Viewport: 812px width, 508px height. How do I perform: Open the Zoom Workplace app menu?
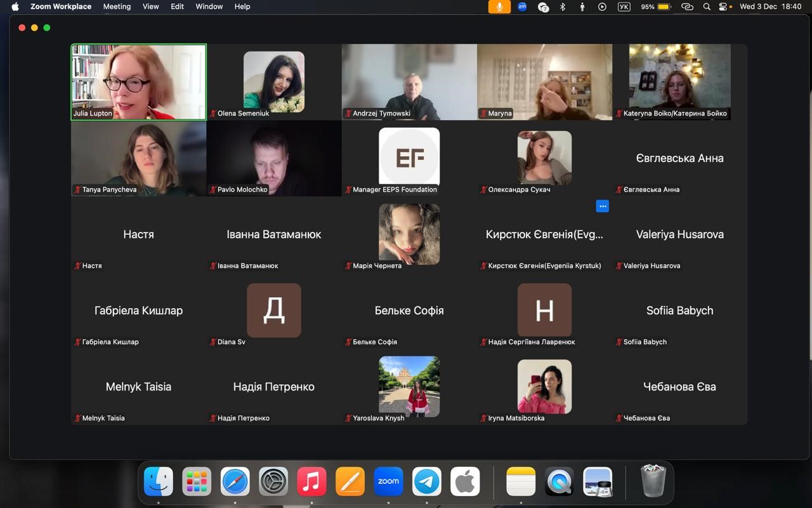tap(61, 6)
